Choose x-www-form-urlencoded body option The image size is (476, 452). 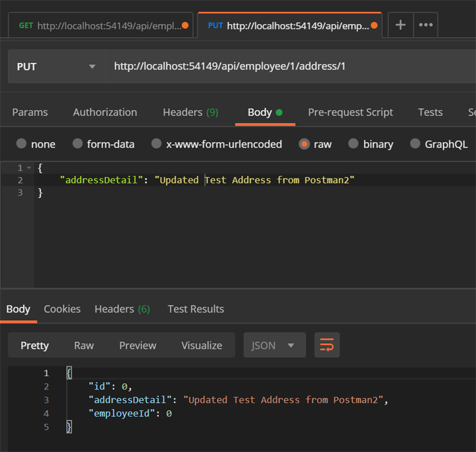(216, 144)
